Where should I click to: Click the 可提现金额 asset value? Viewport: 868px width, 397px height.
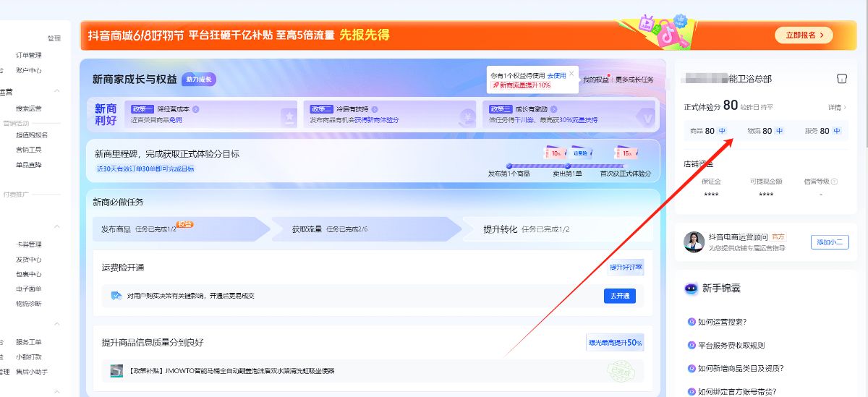click(x=766, y=195)
